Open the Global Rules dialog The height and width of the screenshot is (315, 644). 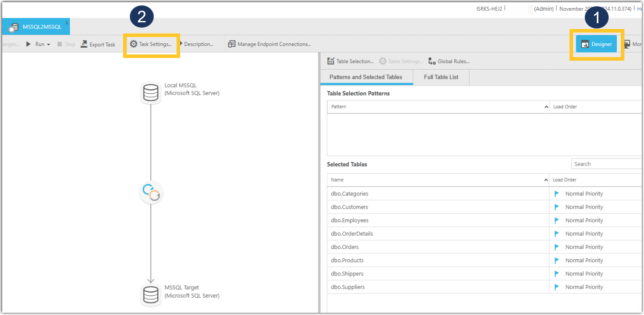click(x=448, y=61)
